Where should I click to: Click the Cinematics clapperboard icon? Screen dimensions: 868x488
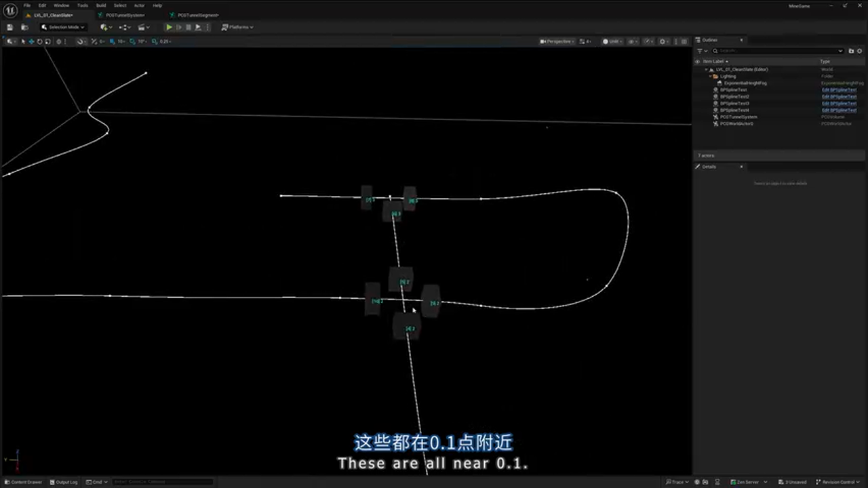point(141,27)
